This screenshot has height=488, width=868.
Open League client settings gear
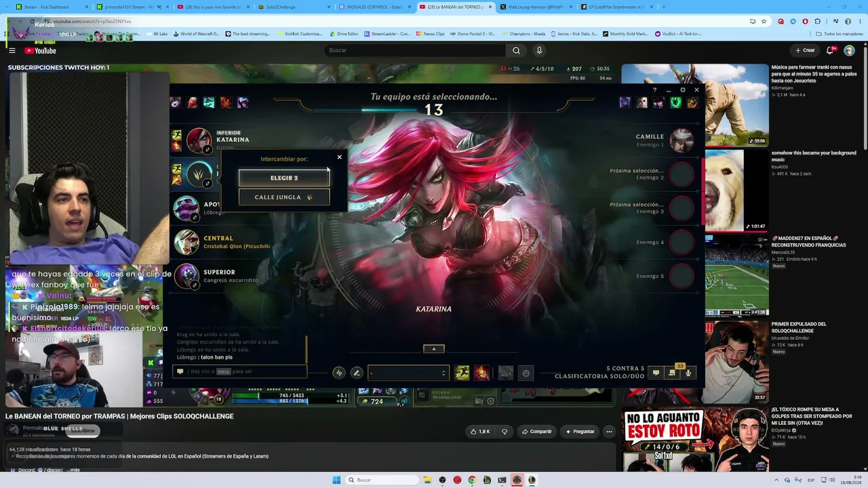click(682, 89)
